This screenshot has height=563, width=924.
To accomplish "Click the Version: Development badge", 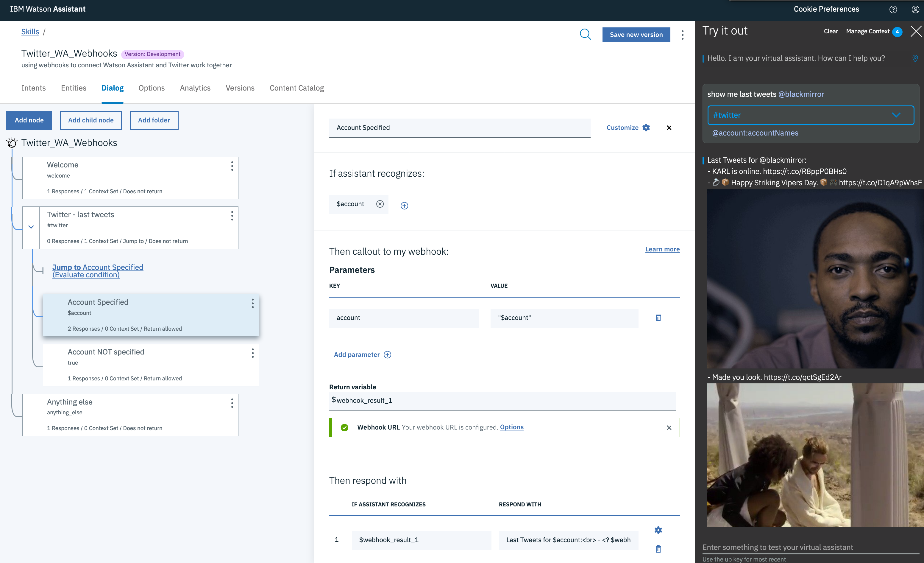I will pos(152,54).
